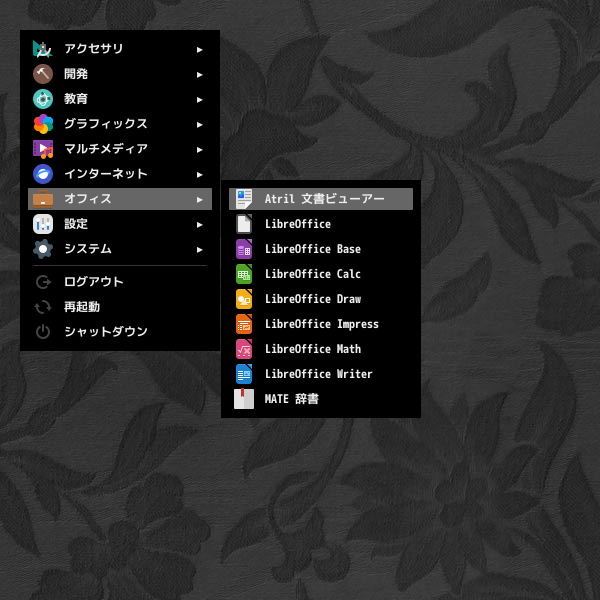Expand the アクセサリ submenu arrow

[x=199, y=50]
